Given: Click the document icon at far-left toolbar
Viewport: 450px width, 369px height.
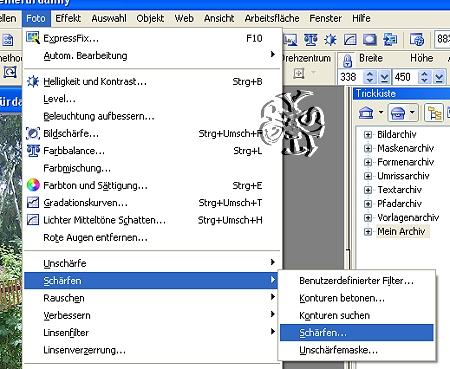Looking at the screenshot, I should pyautogui.click(x=8, y=40).
